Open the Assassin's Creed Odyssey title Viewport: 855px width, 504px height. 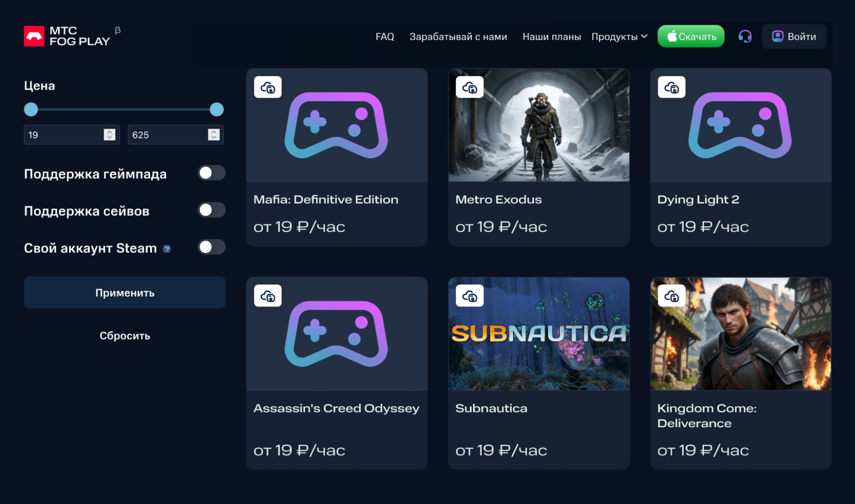pyautogui.click(x=336, y=408)
